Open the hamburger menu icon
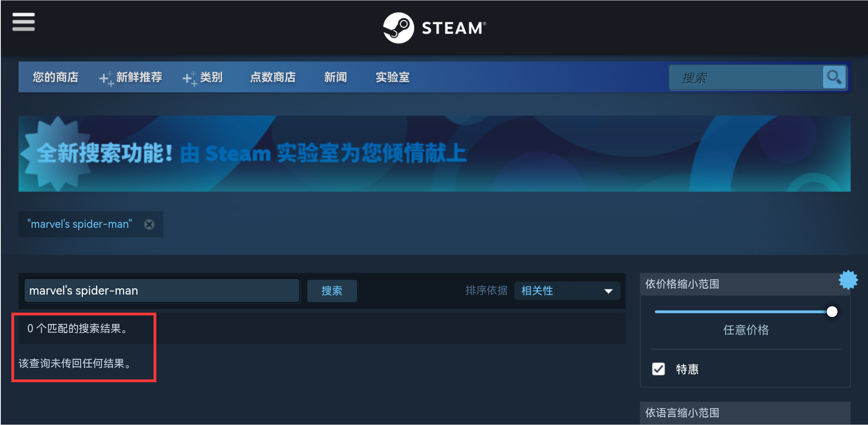Viewport: 868px width, 425px height. 24,22
